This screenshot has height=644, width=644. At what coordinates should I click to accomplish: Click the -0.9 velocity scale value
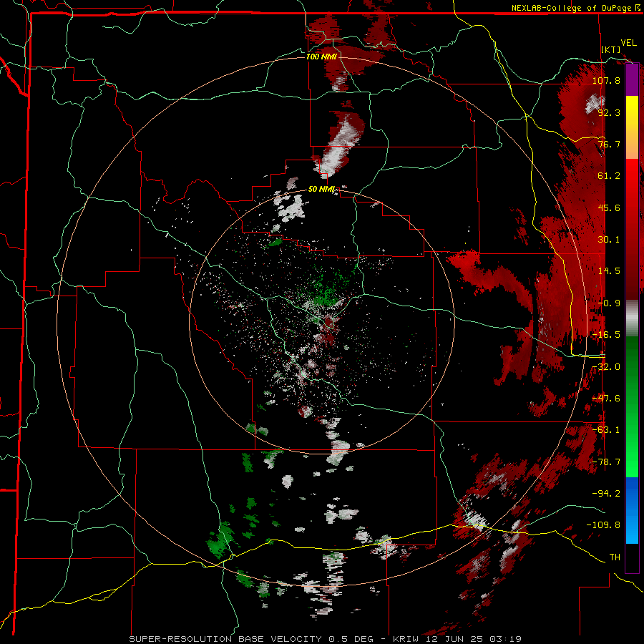609,303
